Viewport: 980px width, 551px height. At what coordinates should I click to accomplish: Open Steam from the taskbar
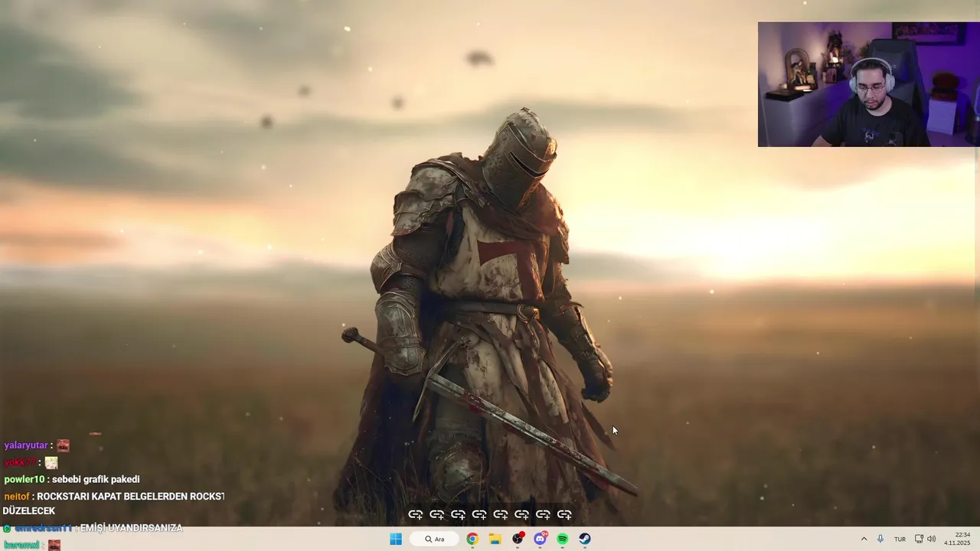point(585,539)
